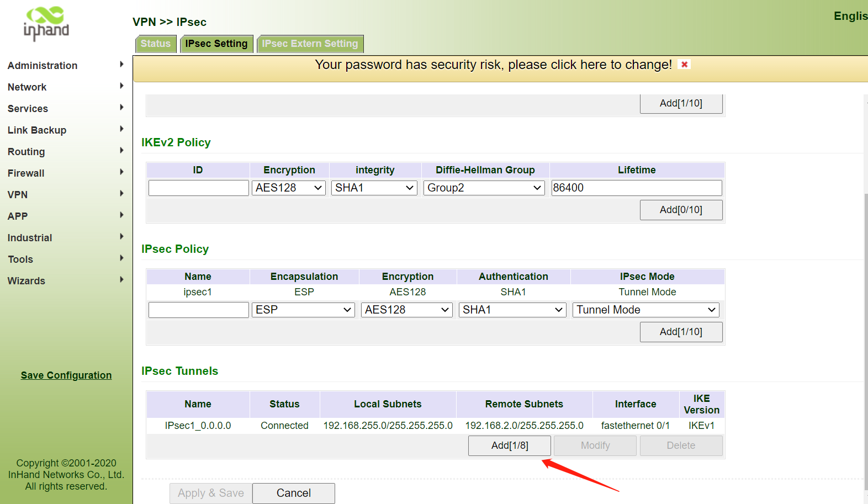Expand the VPN menu arrow
The image size is (868, 504).
[121, 194]
